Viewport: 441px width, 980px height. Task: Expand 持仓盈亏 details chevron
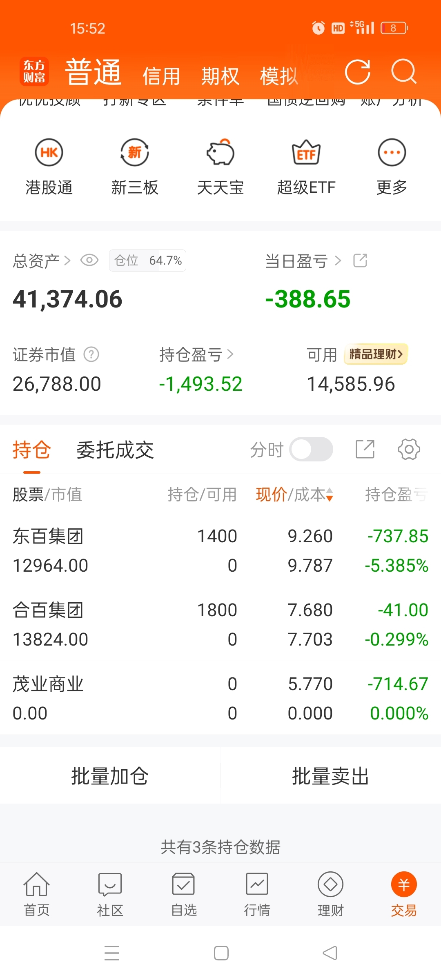(230, 354)
